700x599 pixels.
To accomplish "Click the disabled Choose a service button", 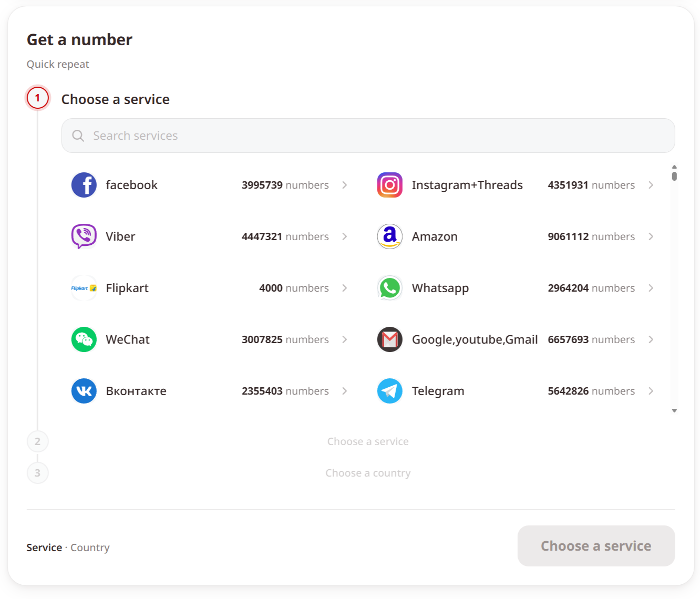I will coord(596,546).
